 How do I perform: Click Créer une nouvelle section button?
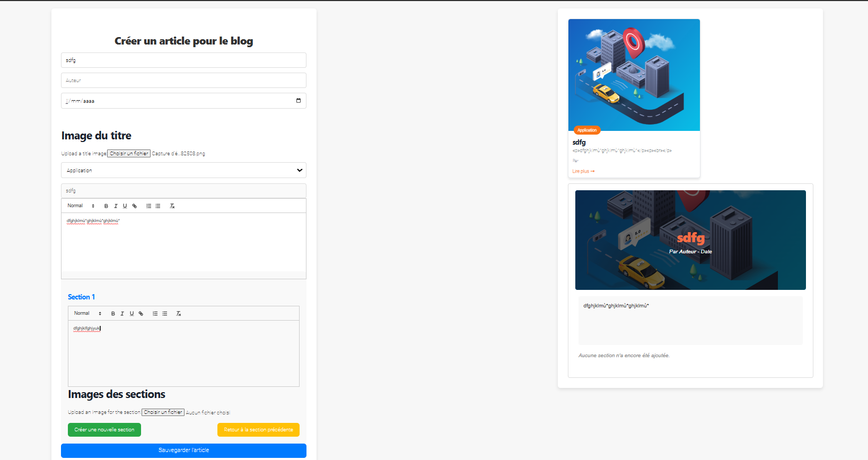(x=104, y=430)
